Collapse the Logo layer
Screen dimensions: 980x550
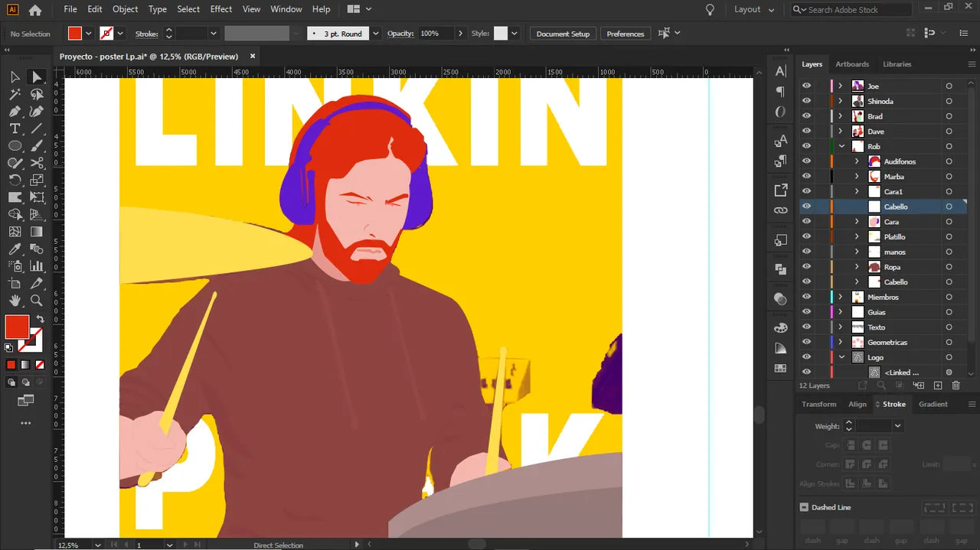[x=841, y=357]
